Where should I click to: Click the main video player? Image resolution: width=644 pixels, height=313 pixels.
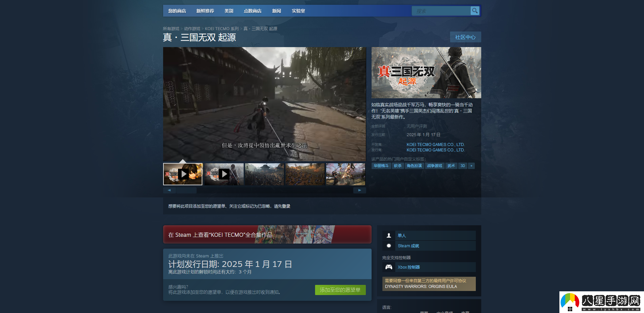pos(264,104)
